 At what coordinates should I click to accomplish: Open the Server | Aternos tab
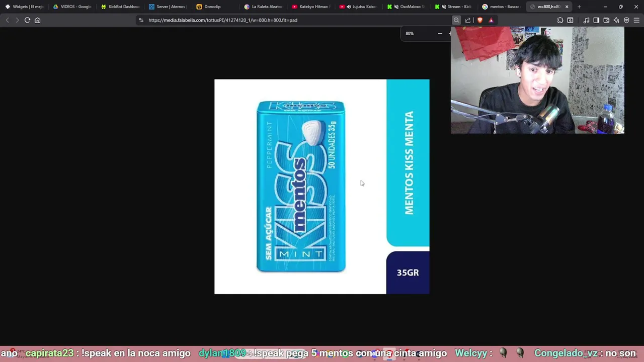(168, 7)
